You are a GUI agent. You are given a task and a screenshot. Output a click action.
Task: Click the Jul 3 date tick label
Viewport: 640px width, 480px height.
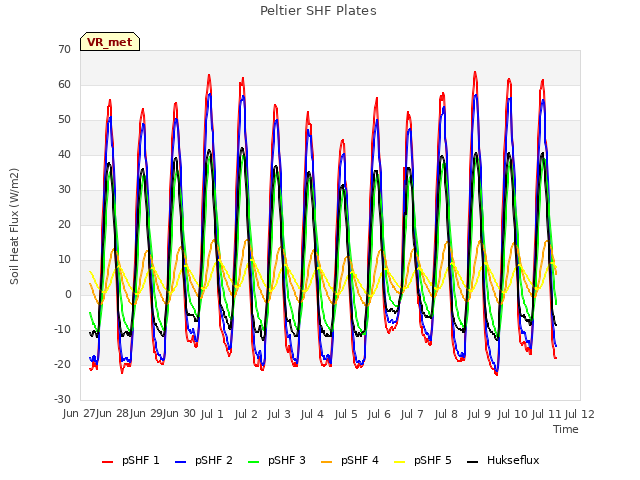click(279, 414)
